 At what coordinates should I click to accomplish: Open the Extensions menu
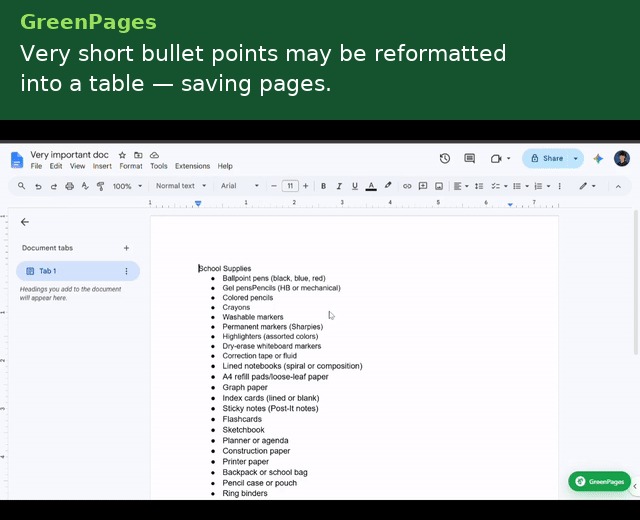pyautogui.click(x=193, y=166)
